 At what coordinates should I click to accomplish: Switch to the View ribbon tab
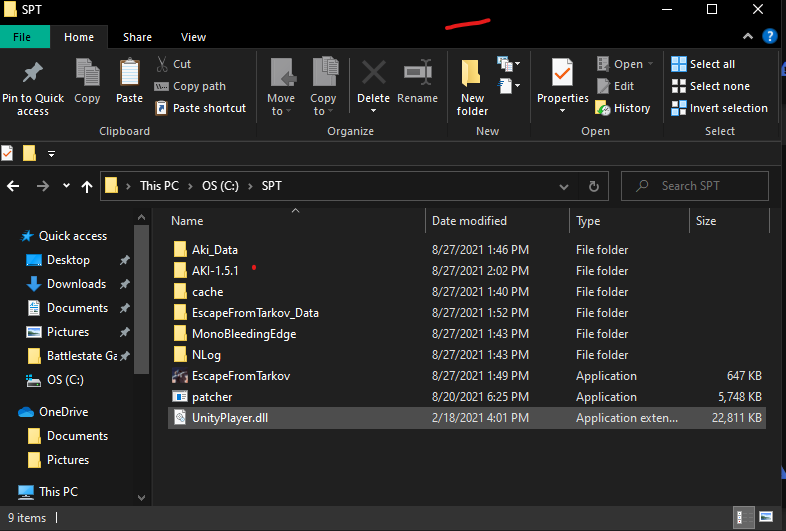pyautogui.click(x=193, y=37)
